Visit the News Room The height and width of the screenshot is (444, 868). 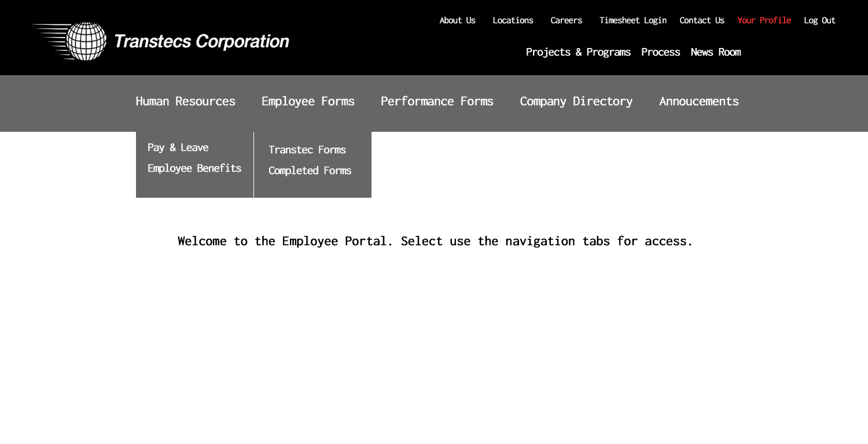715,52
